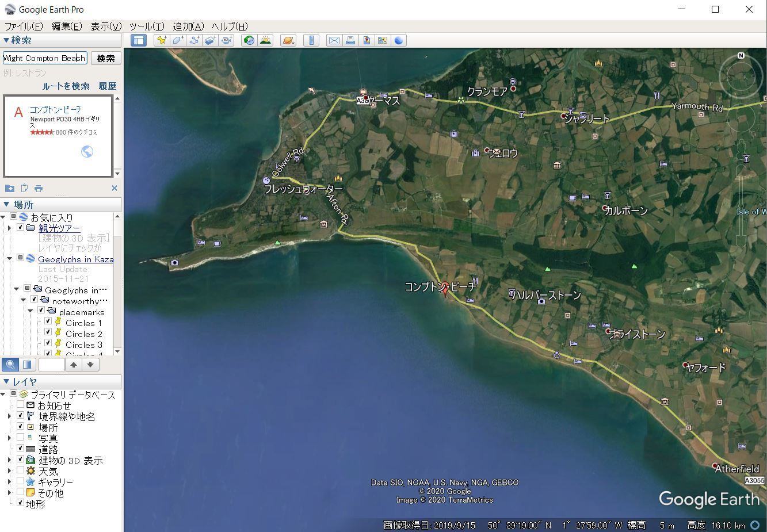
Task: Open the print icon in the top toolbar
Action: click(x=350, y=40)
